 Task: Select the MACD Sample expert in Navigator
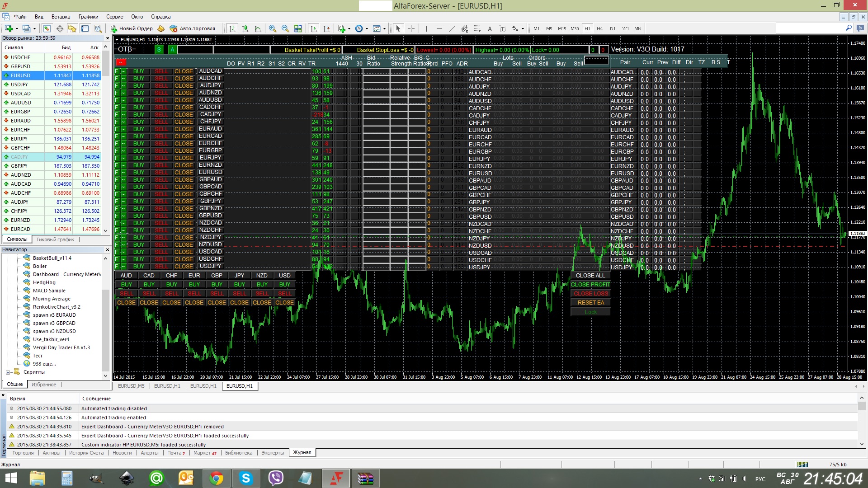(x=49, y=291)
